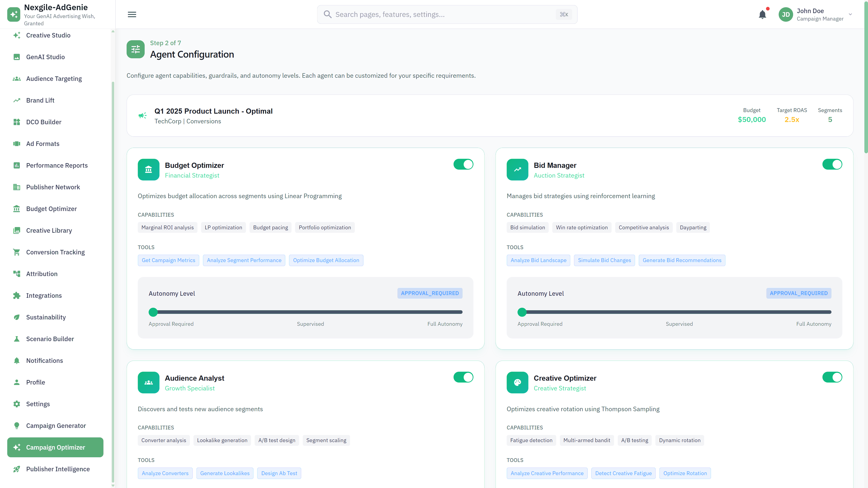868x488 pixels.
Task: Select Campaign Optimizer in the sidebar
Action: pyautogui.click(x=56, y=447)
